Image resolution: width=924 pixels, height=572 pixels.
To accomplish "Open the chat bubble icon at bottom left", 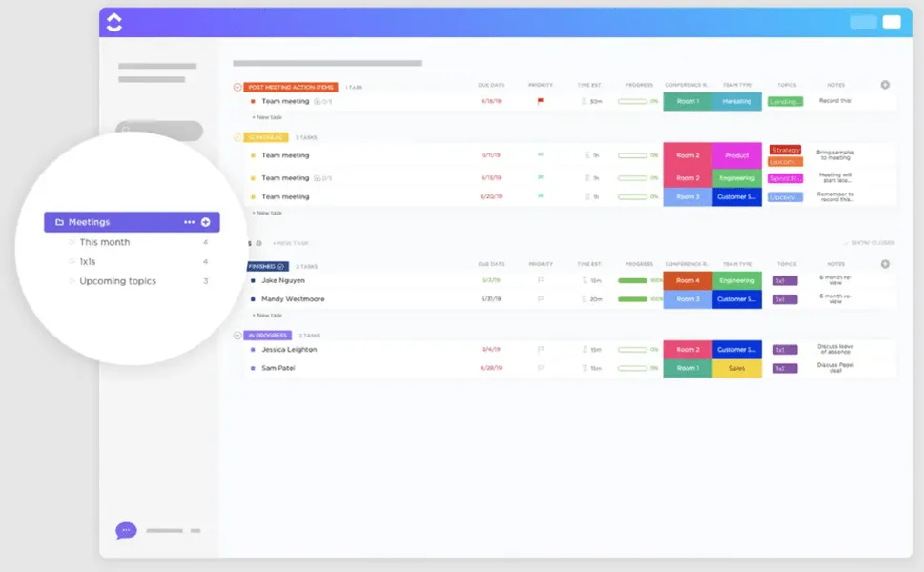I will (x=126, y=531).
